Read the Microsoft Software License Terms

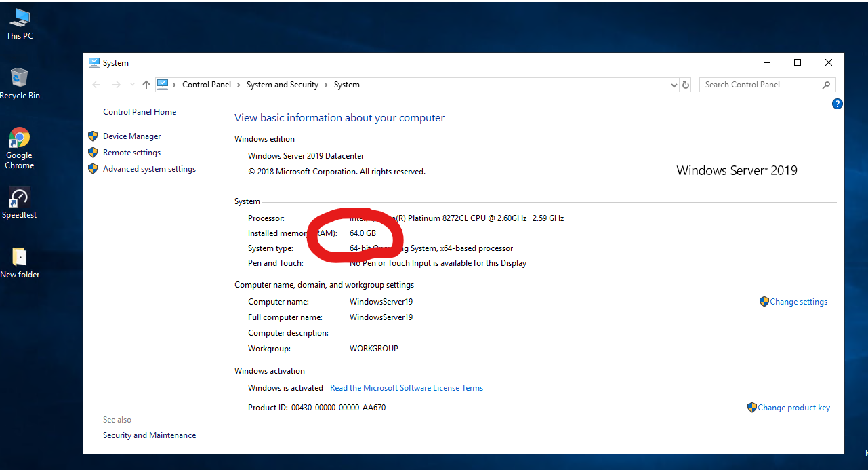click(x=407, y=388)
